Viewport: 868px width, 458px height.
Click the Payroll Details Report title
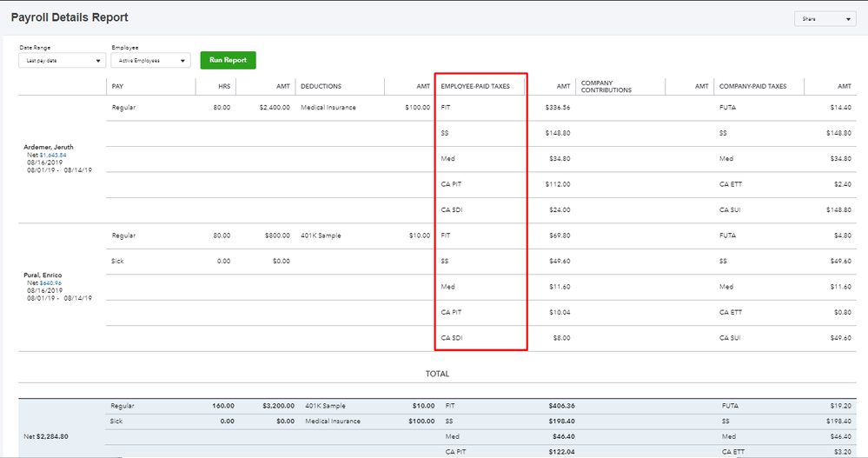(x=70, y=17)
